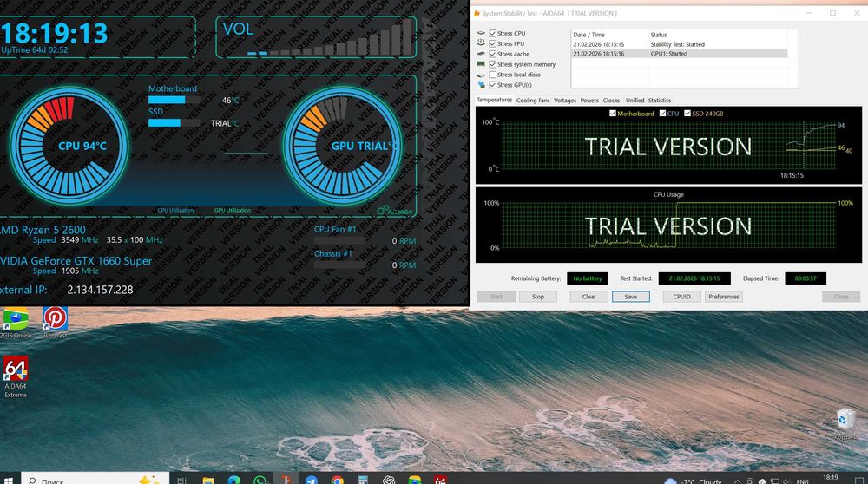
Task: Open the Windows Start menu
Action: pos(9,481)
